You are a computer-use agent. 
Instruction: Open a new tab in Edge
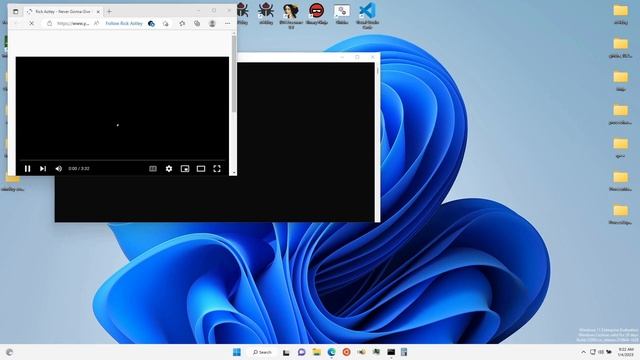tap(109, 11)
